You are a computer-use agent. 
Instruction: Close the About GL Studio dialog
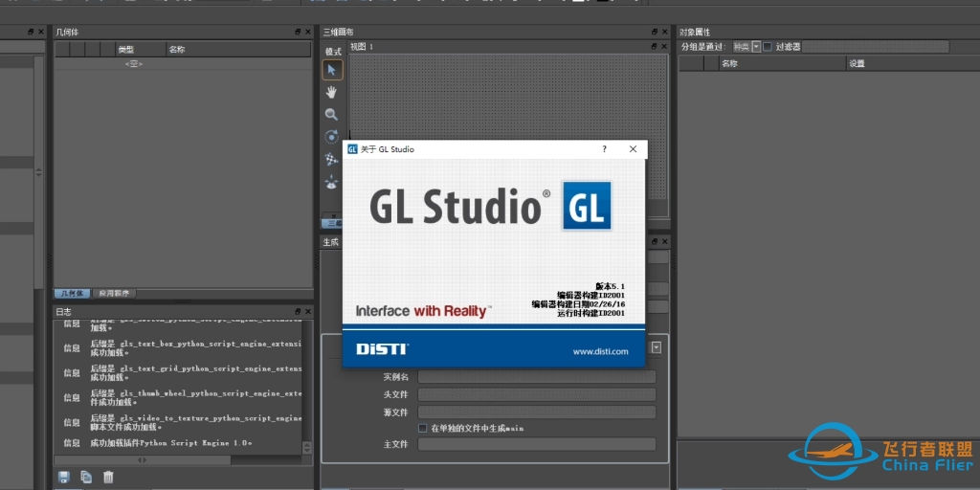(634, 149)
